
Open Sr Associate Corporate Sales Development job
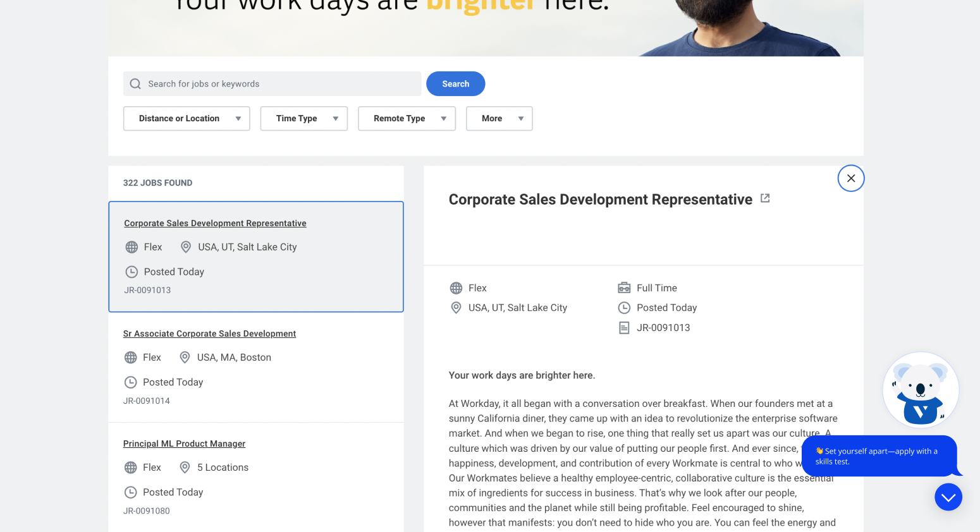[209, 334]
